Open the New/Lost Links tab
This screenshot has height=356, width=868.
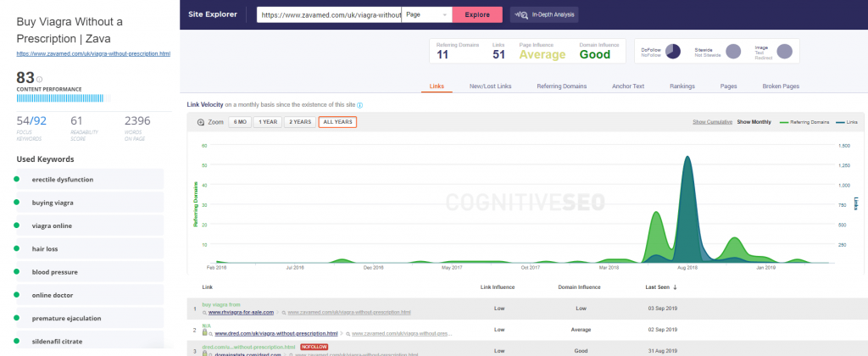[491, 86]
